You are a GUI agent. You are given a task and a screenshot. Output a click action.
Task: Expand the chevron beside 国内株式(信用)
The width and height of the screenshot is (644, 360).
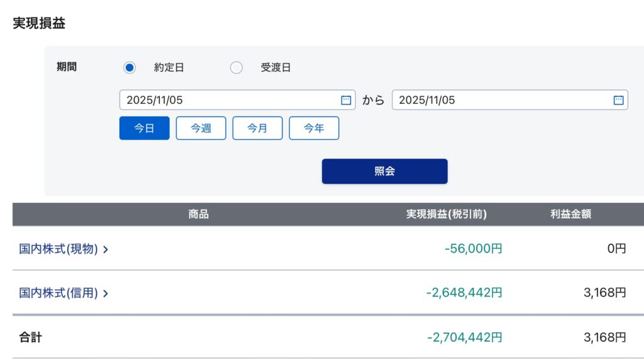coord(106,293)
